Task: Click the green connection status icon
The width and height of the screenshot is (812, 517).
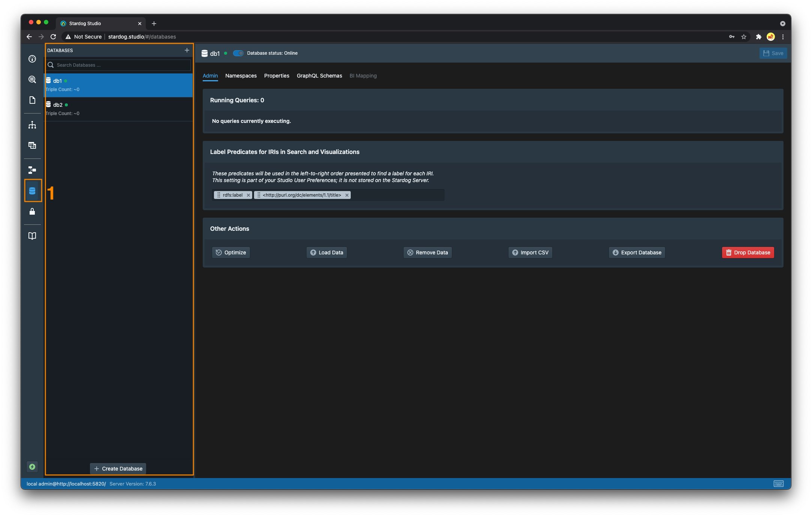Action: [32, 467]
